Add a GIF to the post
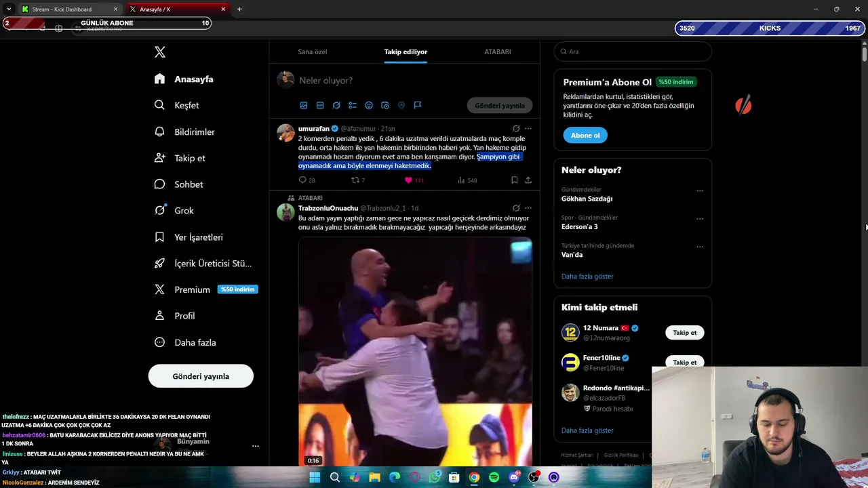This screenshot has width=868, height=488. 320,105
